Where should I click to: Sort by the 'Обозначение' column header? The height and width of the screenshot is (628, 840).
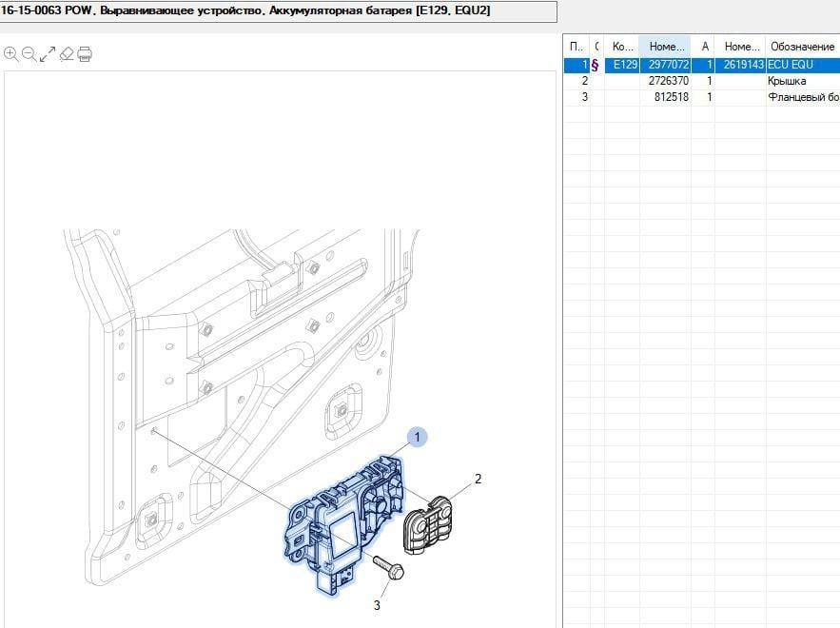802,46
